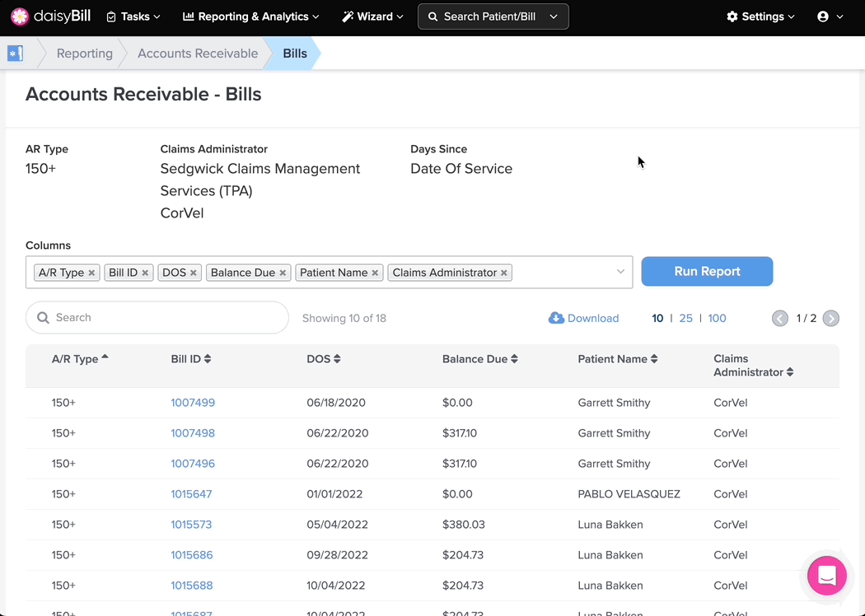Click the daisyBill flower logo
Viewport: 865px width, 616px height.
pyautogui.click(x=20, y=16)
